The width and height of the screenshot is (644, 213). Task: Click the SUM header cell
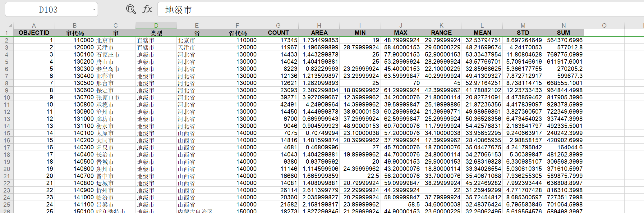(563, 33)
